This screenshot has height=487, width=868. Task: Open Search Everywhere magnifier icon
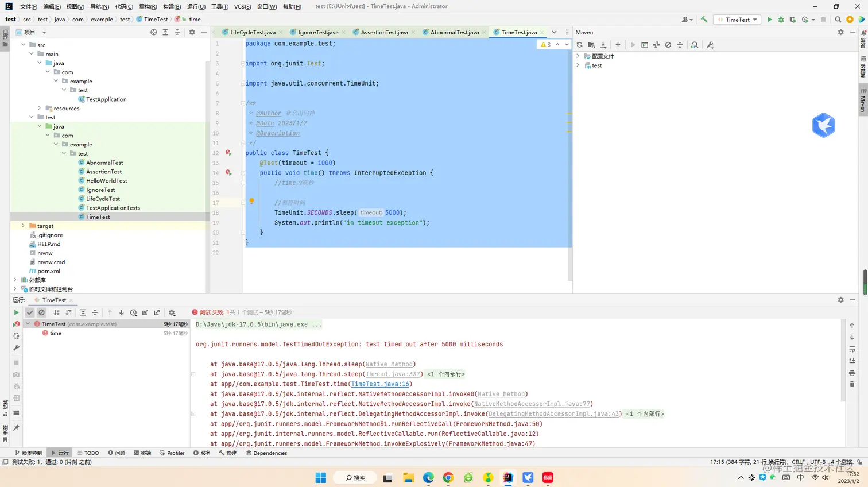[838, 20]
